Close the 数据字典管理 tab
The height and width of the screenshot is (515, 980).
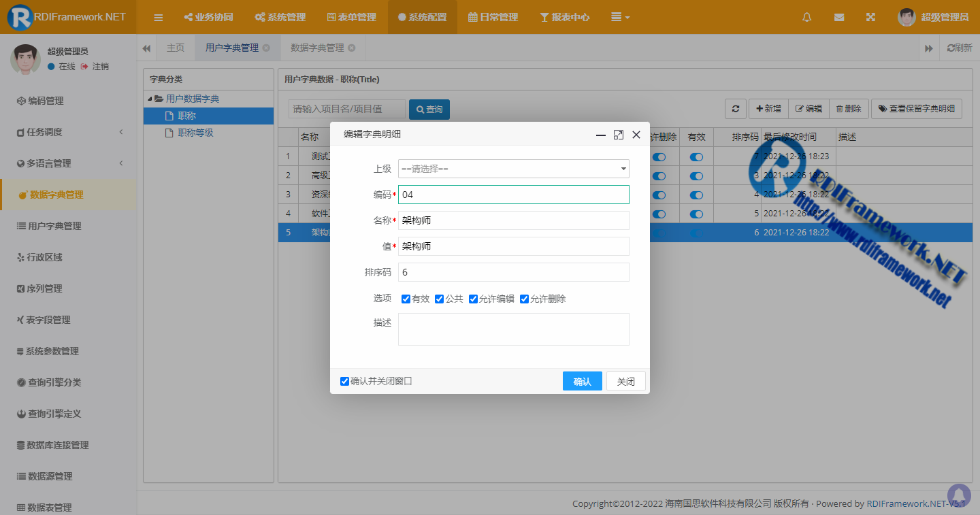click(351, 48)
